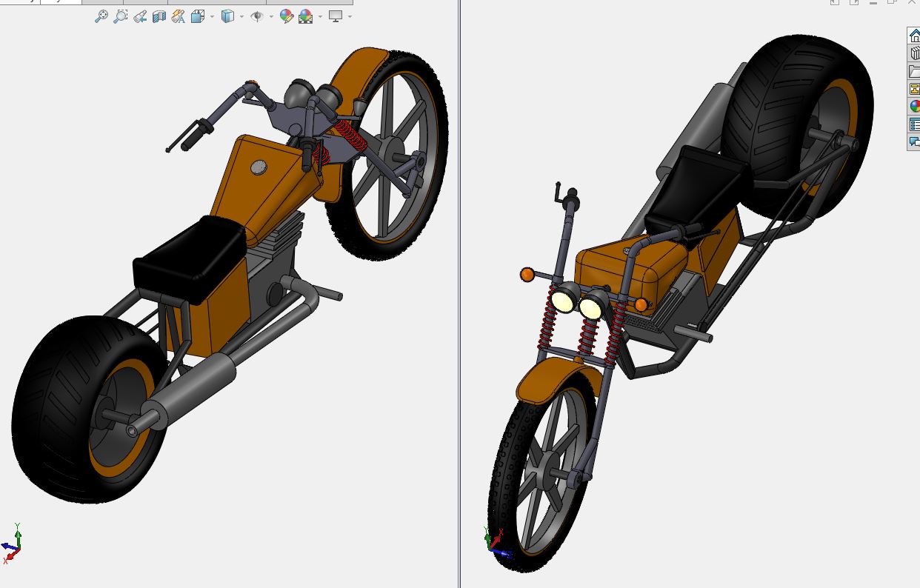The image size is (920, 588).
Task: Switch to the Design Library tab
Action: pyautogui.click(x=915, y=53)
